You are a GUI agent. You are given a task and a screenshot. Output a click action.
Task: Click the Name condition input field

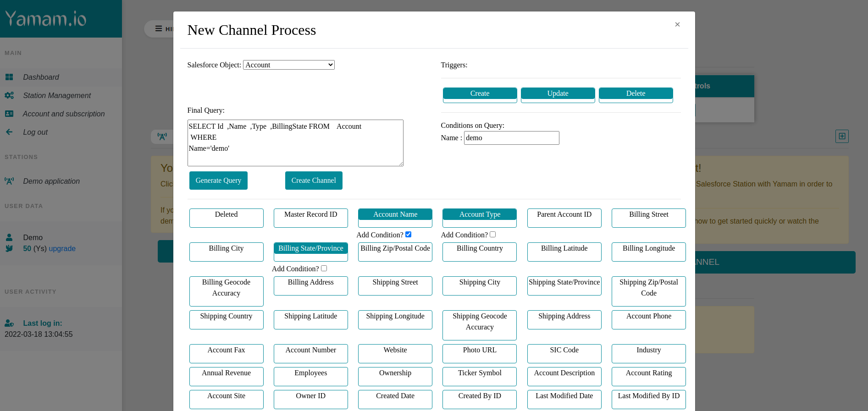(511, 138)
